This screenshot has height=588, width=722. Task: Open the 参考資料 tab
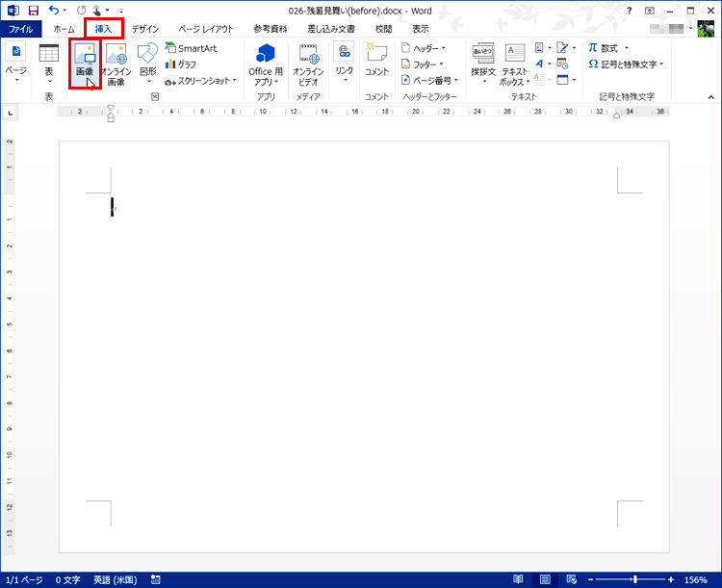(x=271, y=29)
